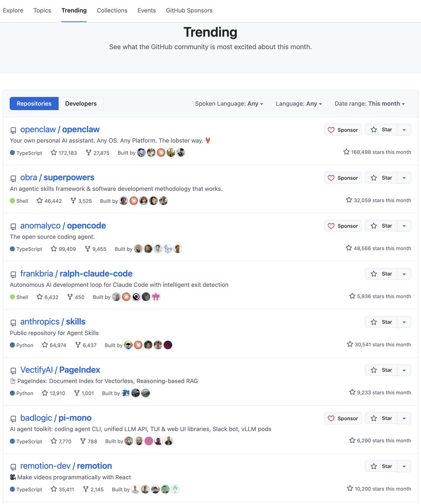Go to the Events tab

pos(147,10)
